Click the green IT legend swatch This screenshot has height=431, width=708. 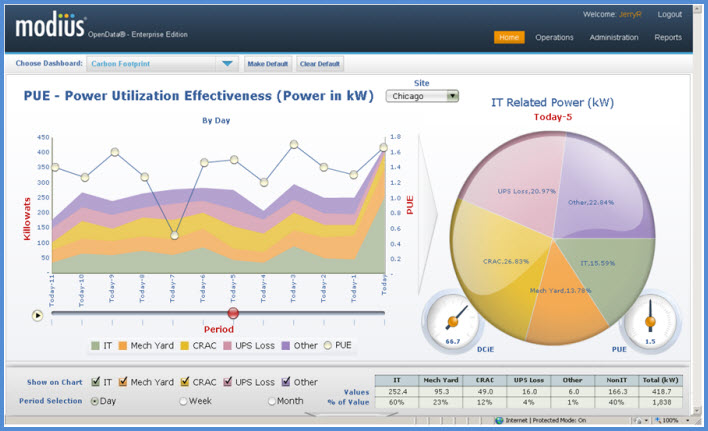click(95, 346)
